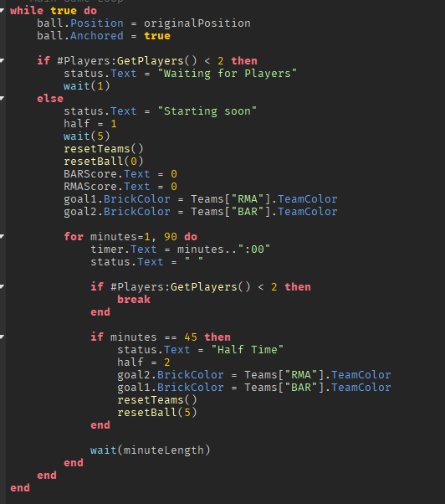Click the 'timer.Text = minutes..":00"' line
445x504 pixels.
point(180,249)
